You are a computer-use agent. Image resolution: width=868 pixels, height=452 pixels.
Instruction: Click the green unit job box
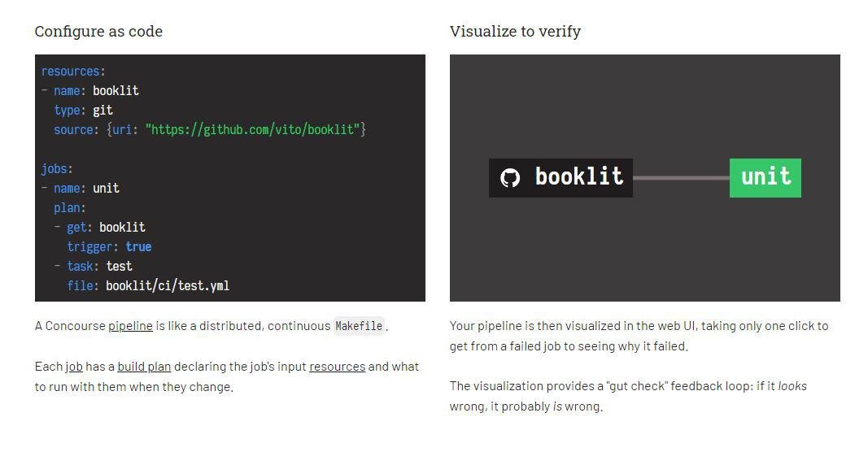[765, 177]
